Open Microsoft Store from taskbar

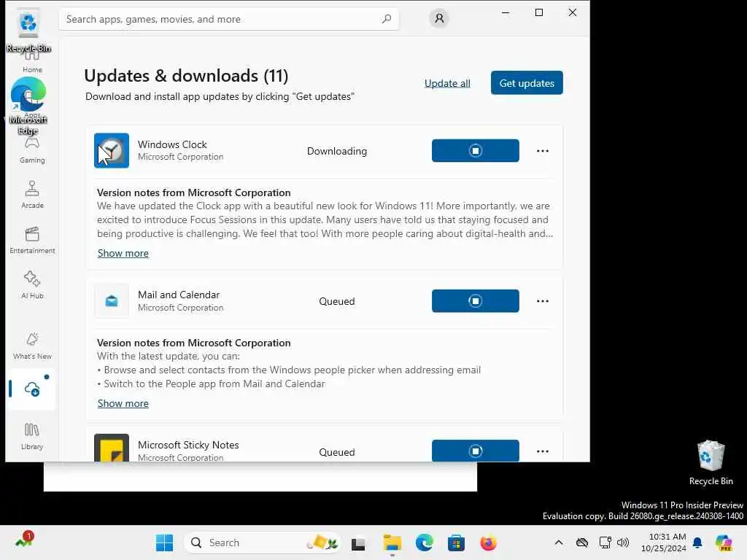coord(456,542)
